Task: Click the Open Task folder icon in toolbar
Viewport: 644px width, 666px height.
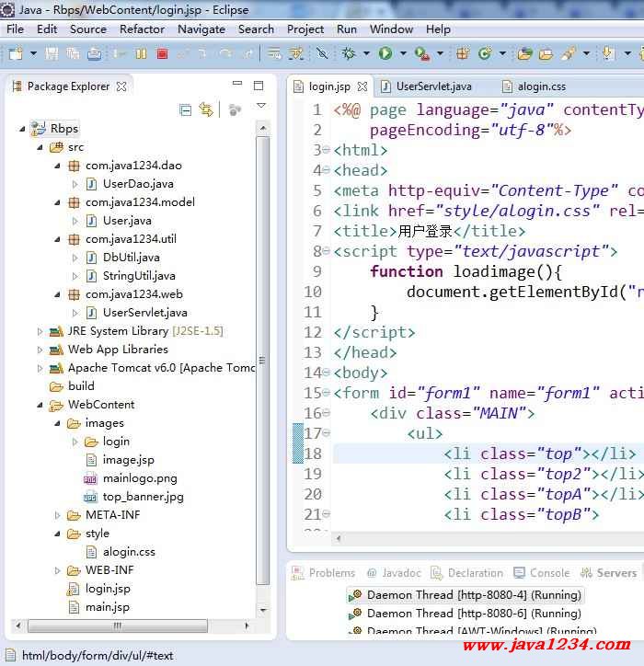Action: [546, 54]
